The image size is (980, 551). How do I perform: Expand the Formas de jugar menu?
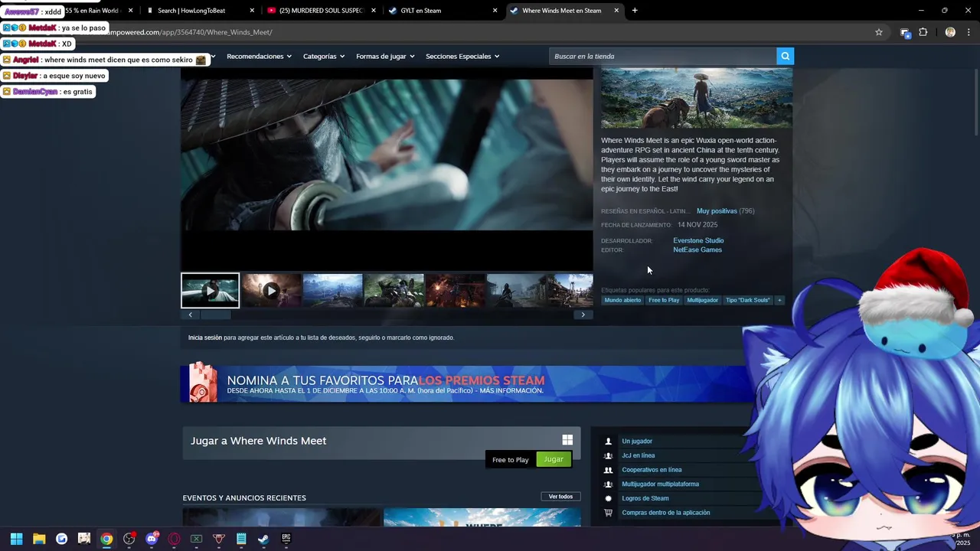[385, 56]
